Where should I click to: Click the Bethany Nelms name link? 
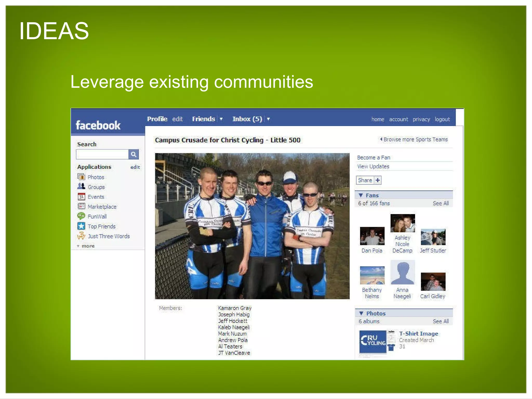tap(372, 293)
